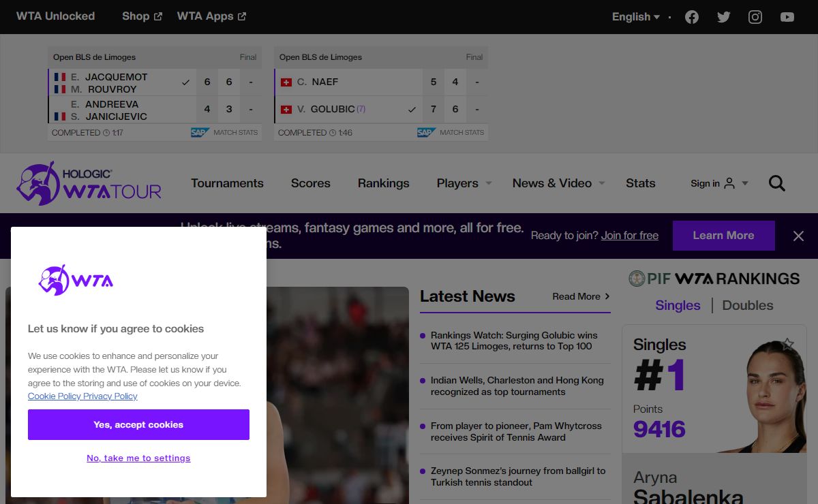Open the English language dropdown
The image size is (818, 504).
[636, 17]
